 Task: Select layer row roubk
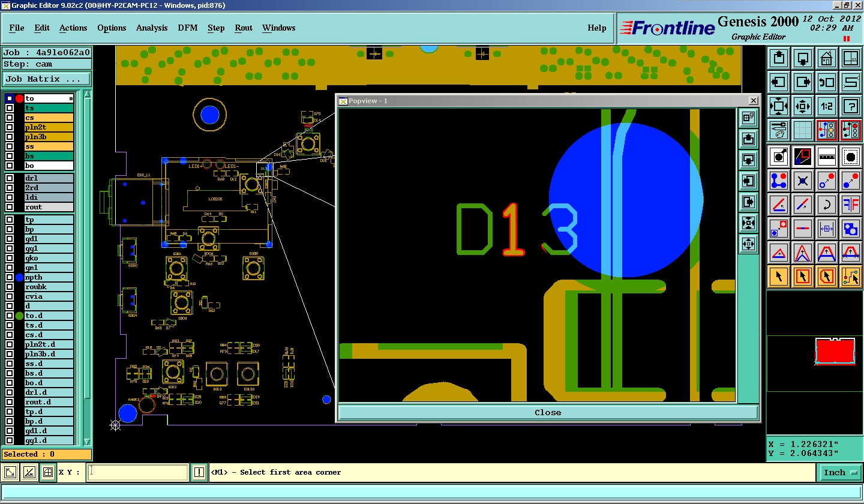49,287
